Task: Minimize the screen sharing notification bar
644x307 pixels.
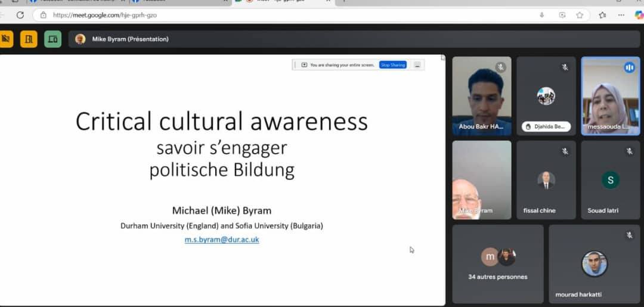Action: (x=417, y=65)
